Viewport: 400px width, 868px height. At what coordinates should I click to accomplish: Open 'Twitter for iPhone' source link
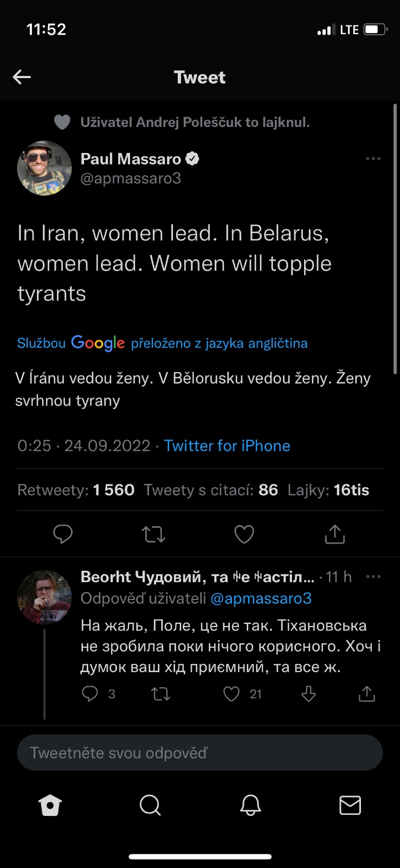tap(227, 446)
